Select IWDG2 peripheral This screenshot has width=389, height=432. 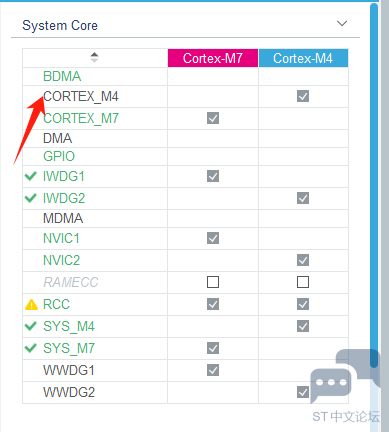pyautogui.click(x=64, y=198)
